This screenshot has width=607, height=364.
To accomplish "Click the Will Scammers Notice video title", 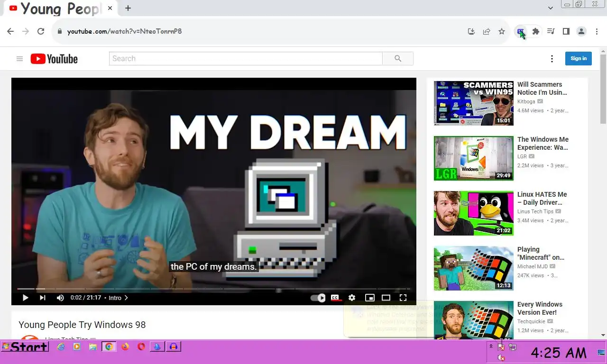I will (x=542, y=89).
